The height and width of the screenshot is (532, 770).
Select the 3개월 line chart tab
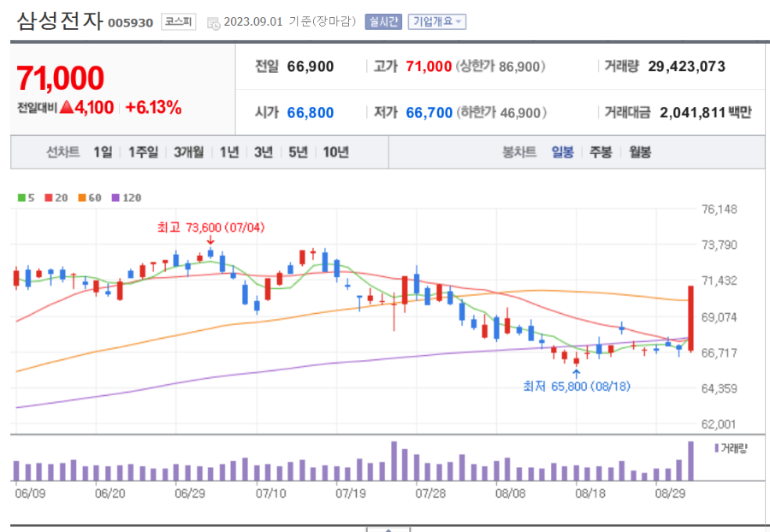[188, 152]
